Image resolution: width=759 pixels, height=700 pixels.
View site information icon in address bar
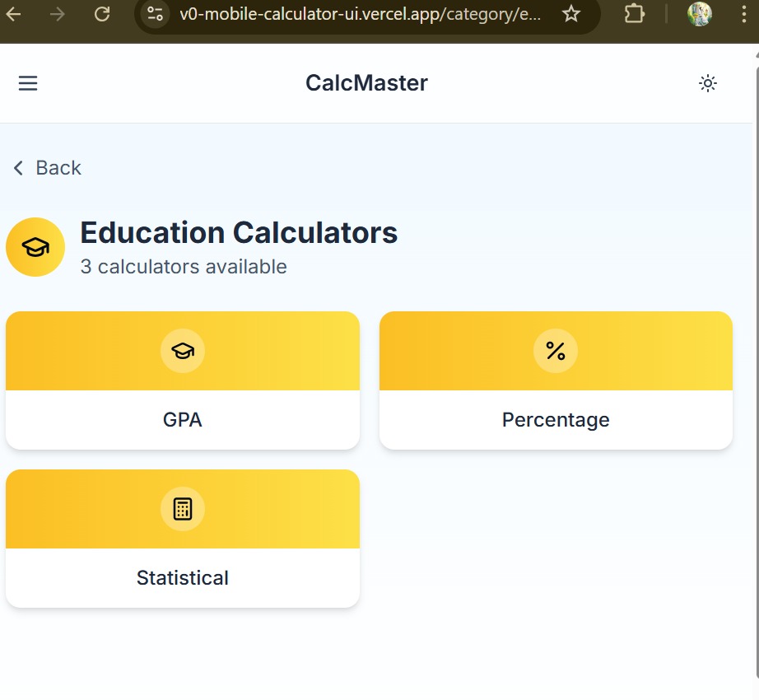pyautogui.click(x=156, y=14)
